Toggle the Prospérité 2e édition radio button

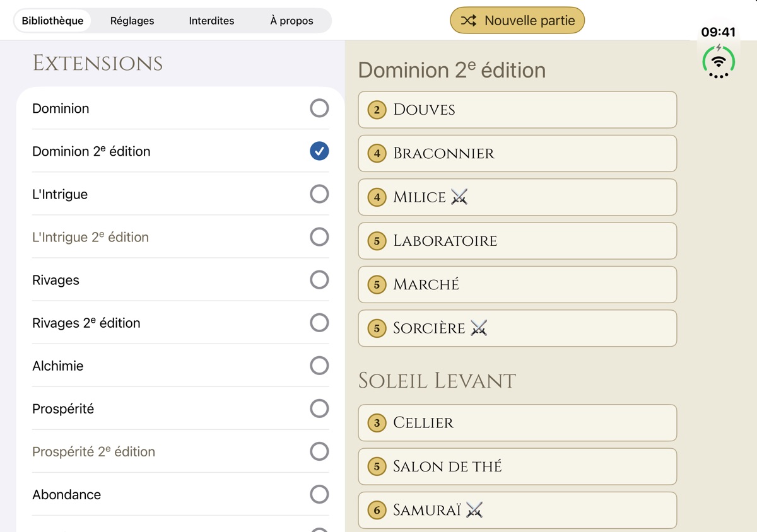319,451
